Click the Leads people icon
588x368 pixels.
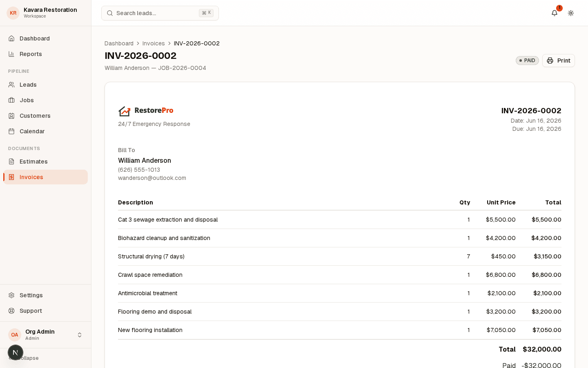pos(11,85)
